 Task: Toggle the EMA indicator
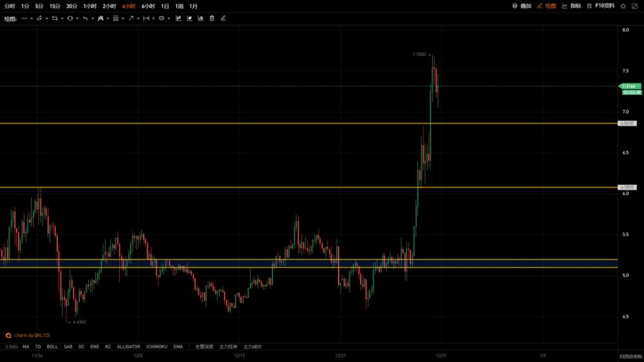coord(178,347)
